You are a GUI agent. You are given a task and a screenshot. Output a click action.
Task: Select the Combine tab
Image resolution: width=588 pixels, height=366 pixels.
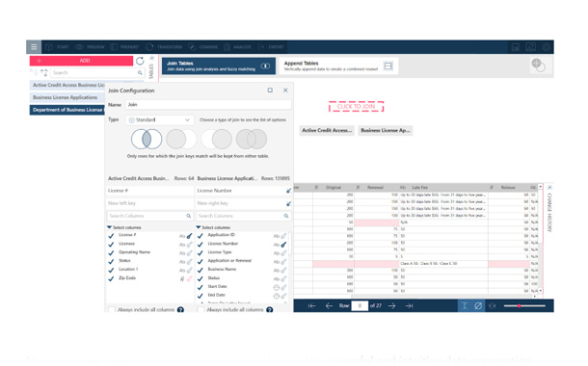point(202,47)
